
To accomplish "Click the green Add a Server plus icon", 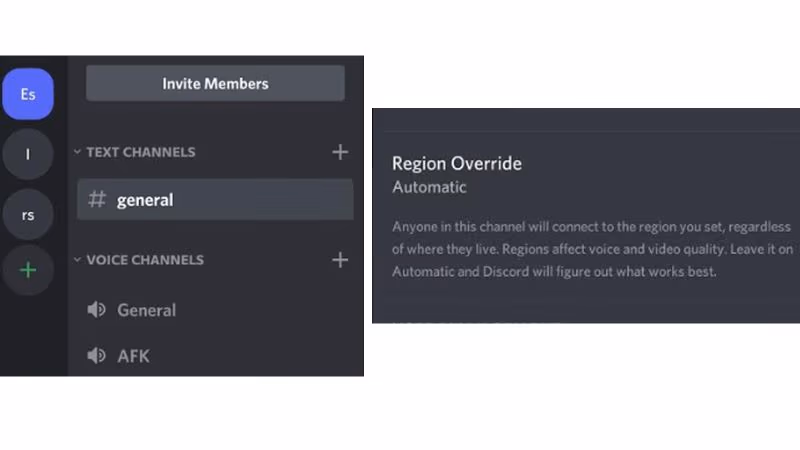I will pyautogui.click(x=28, y=270).
